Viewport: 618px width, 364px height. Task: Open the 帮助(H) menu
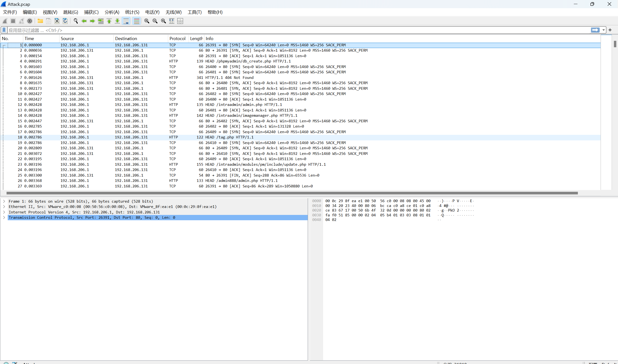click(215, 12)
